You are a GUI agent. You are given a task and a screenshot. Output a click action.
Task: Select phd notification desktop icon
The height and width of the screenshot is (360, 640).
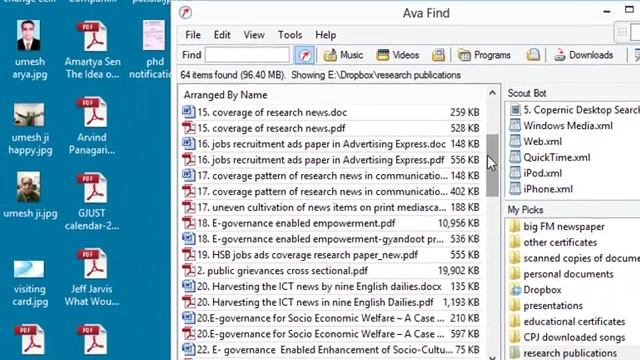[x=150, y=49]
